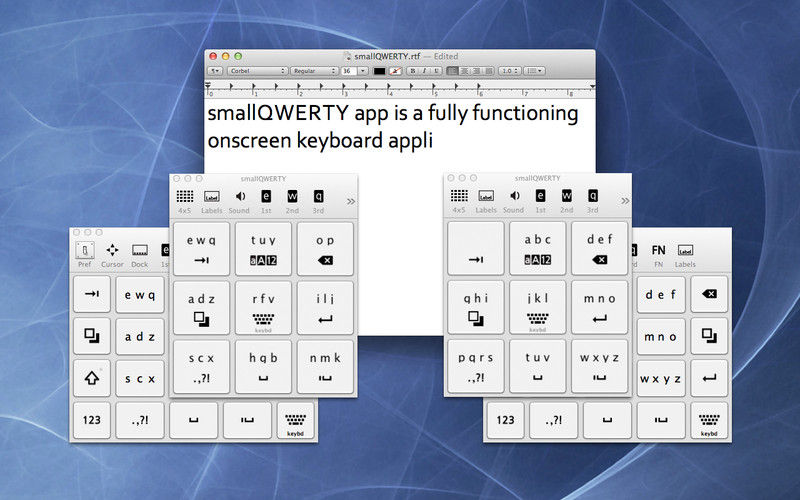The width and height of the screenshot is (800, 500).
Task: Select center text alignment in TextEdit
Action: point(464,71)
